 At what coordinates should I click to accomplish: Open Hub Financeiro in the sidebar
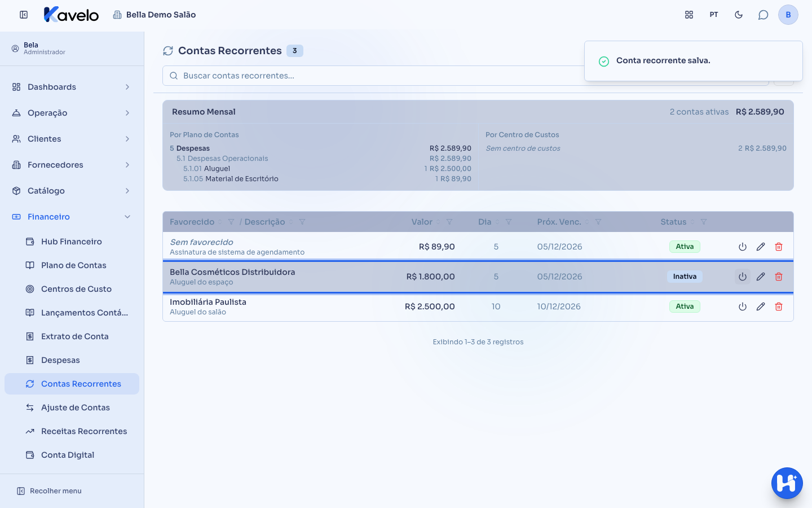tap(72, 242)
